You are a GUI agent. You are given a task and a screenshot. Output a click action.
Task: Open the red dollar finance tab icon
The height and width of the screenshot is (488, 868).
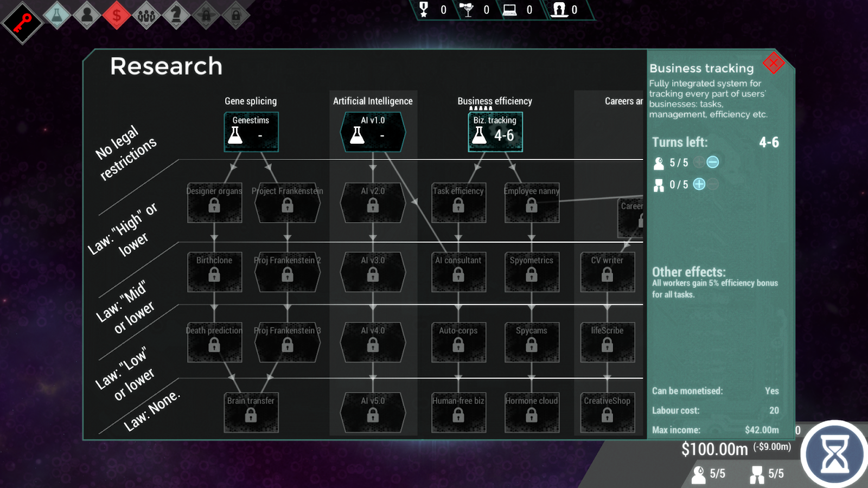pyautogui.click(x=117, y=15)
